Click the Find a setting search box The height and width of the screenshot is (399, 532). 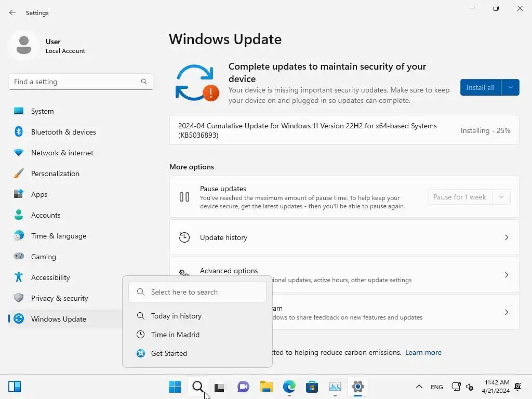(x=81, y=82)
